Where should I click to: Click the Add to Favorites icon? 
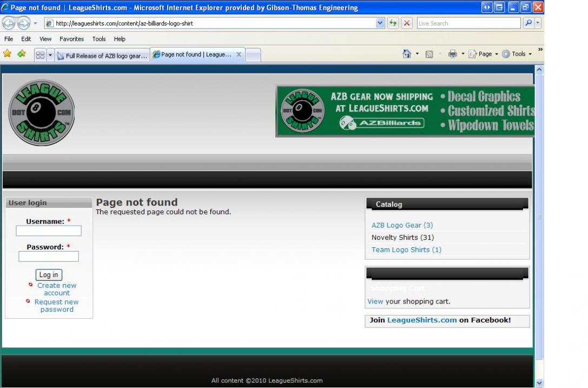(22, 54)
